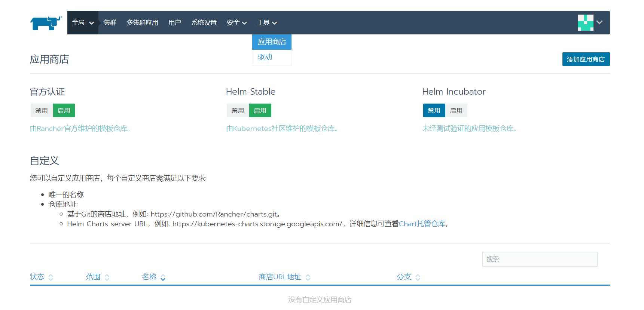The image size is (644, 310).
Task: Sort by 状态 column arrows
Action: 51,277
